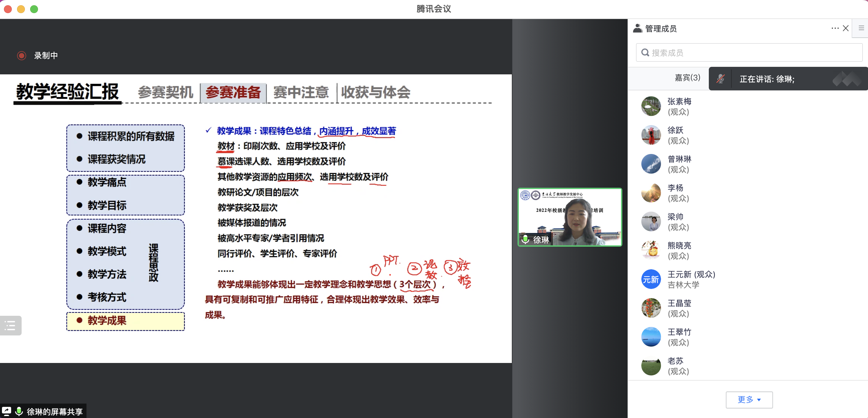Click the 参赛契机 slide tab

165,92
